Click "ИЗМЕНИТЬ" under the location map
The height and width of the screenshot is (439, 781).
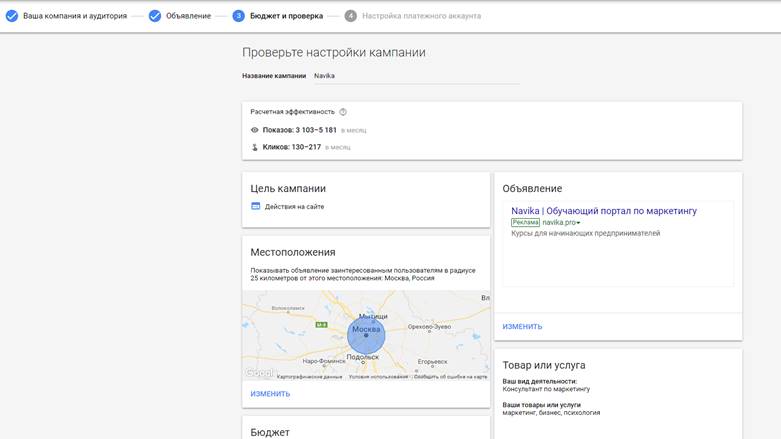click(270, 394)
